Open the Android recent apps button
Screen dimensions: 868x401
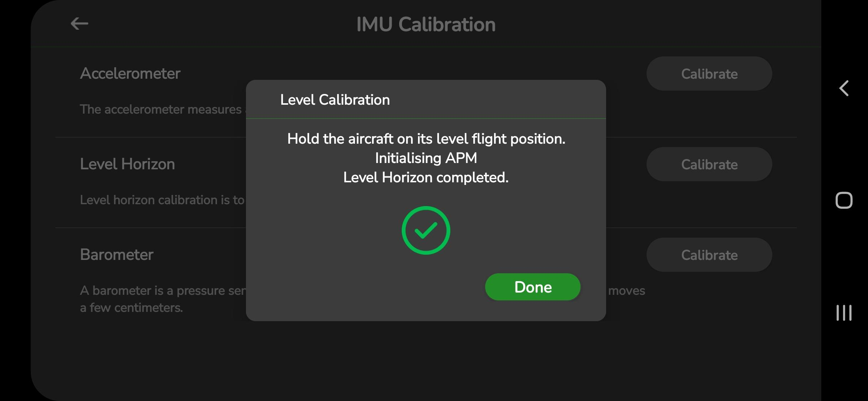(844, 313)
